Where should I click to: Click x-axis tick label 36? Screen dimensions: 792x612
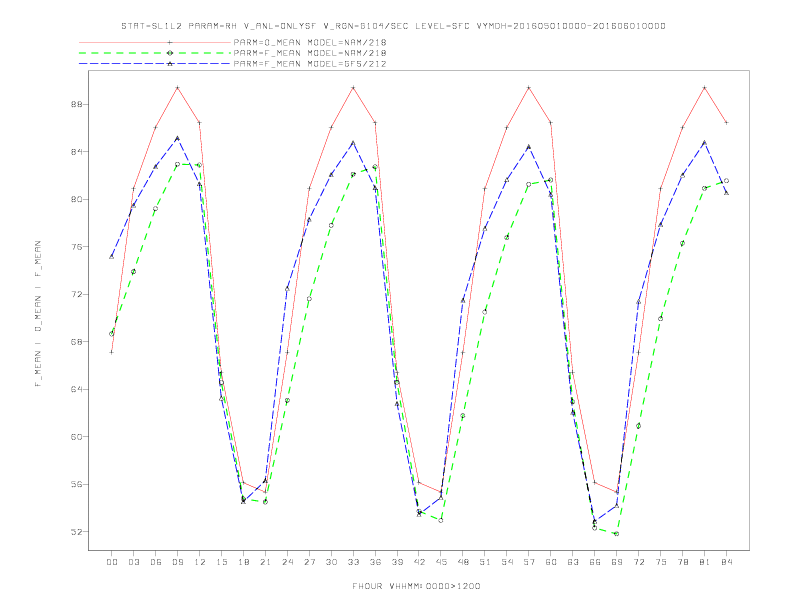click(375, 562)
